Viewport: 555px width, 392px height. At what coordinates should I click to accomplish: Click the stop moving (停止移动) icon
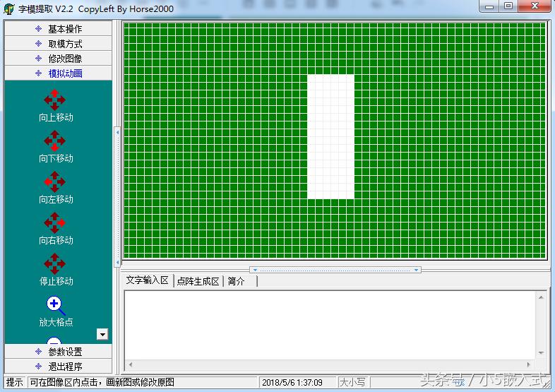point(55,263)
